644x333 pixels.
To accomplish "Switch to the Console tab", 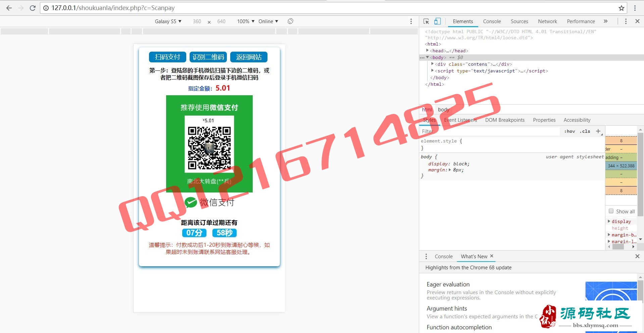I will pos(492,21).
